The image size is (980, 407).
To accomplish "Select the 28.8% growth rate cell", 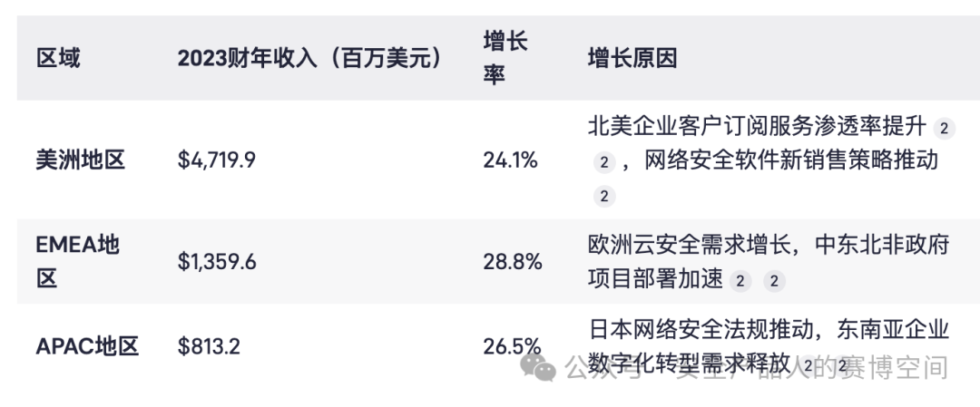I will pyautogui.click(x=513, y=262).
